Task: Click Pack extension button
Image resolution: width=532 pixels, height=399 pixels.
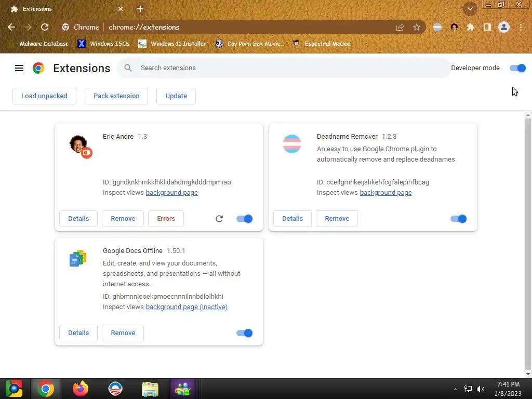Action: pyautogui.click(x=116, y=96)
